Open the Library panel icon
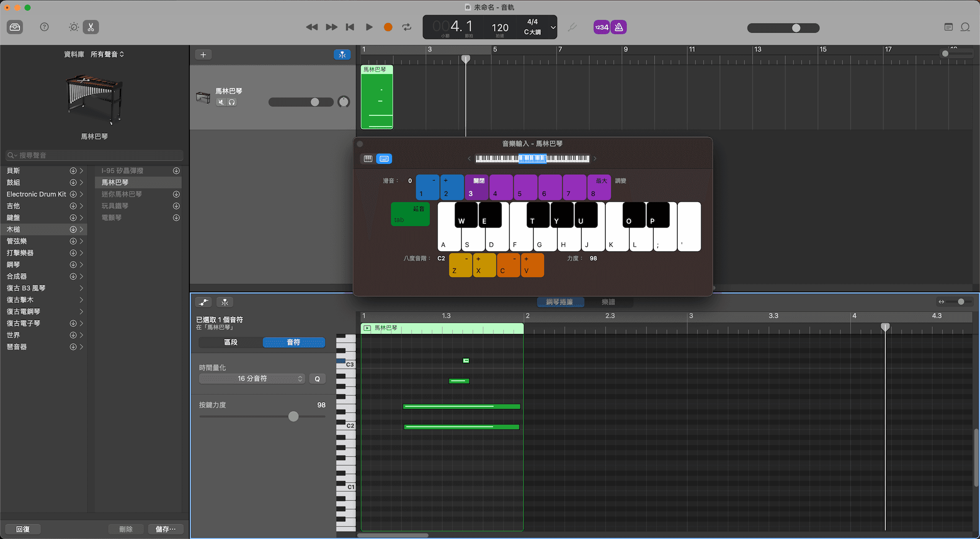 (x=15, y=27)
